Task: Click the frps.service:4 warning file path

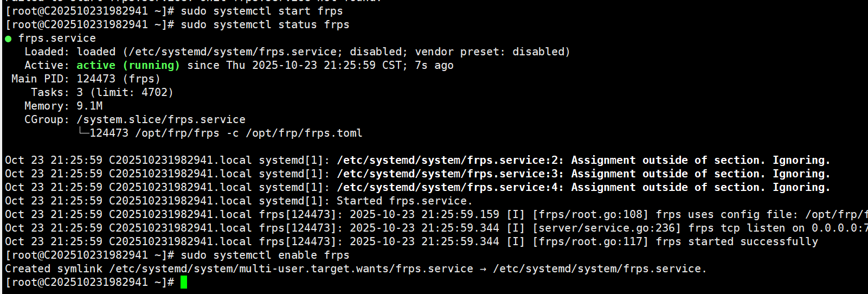Action: coord(450,187)
